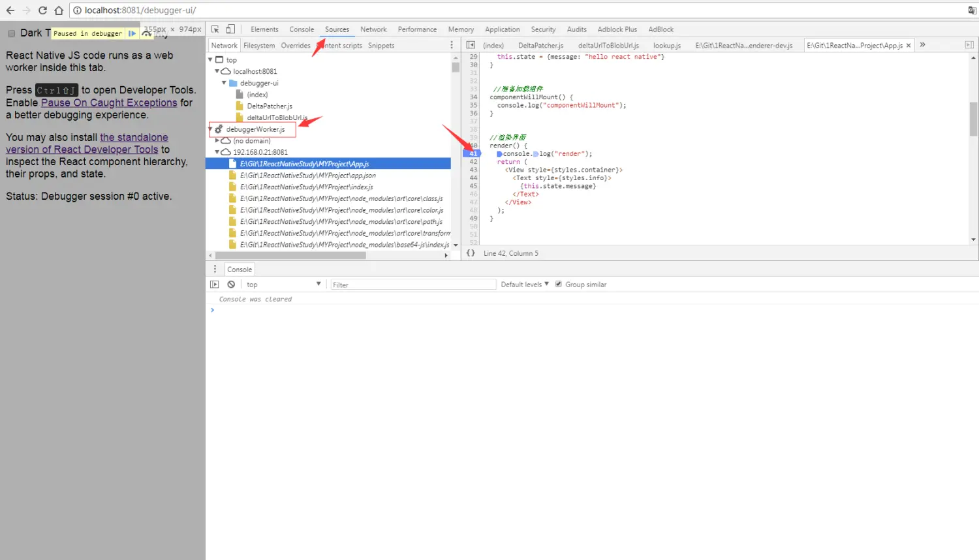Toggle breakpoint on line 41

coord(473,153)
